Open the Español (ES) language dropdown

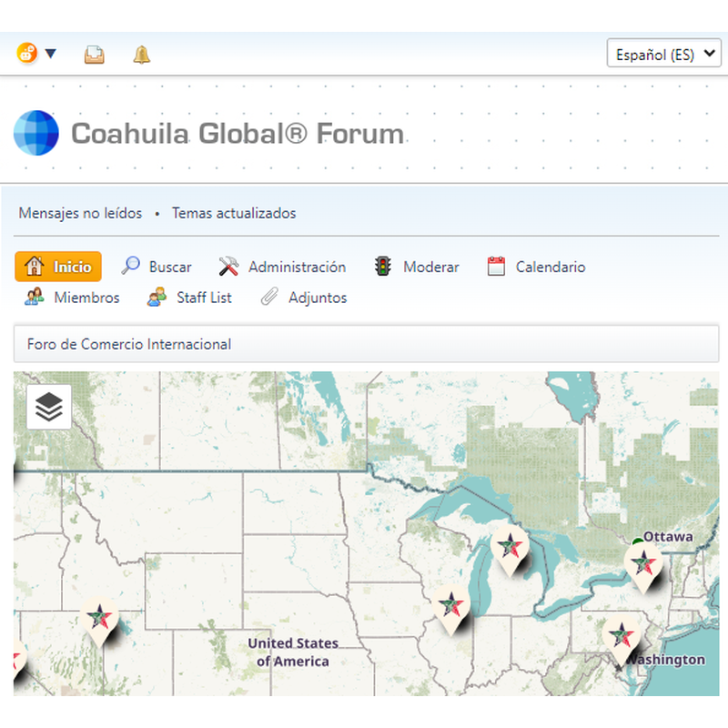pos(664,53)
